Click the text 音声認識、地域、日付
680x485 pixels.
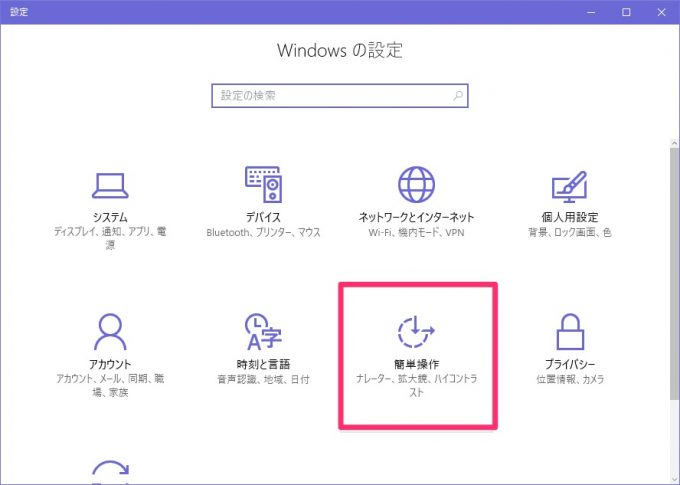point(263,380)
